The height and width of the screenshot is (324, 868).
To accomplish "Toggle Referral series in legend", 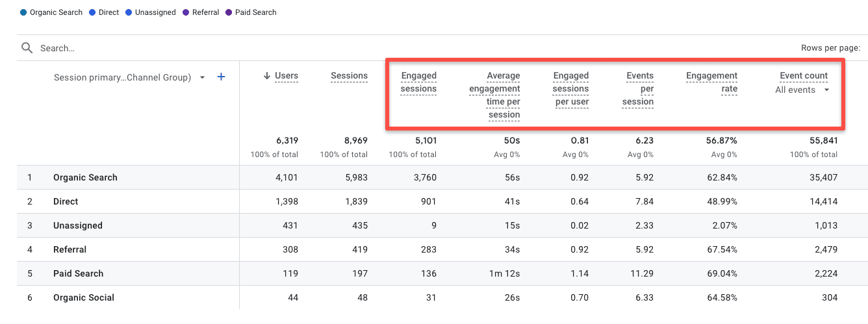I will pyautogui.click(x=205, y=12).
